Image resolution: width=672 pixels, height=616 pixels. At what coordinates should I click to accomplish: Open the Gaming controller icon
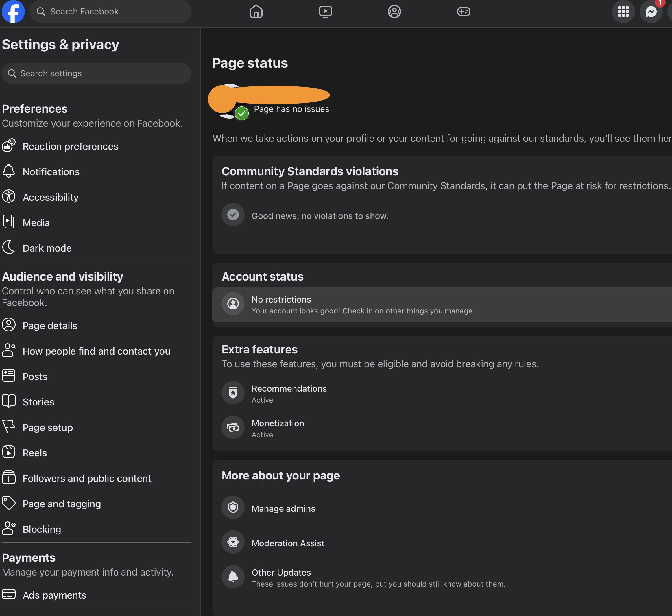(463, 12)
